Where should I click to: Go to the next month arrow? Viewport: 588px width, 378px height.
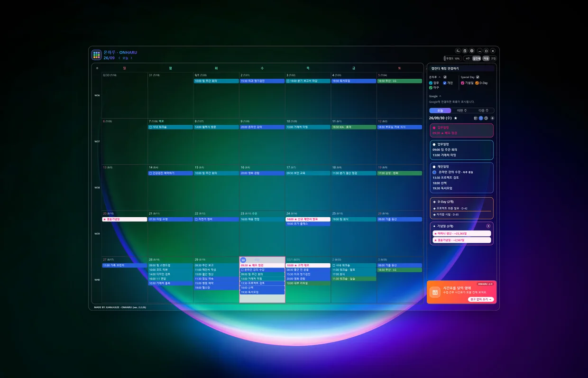tap(131, 58)
